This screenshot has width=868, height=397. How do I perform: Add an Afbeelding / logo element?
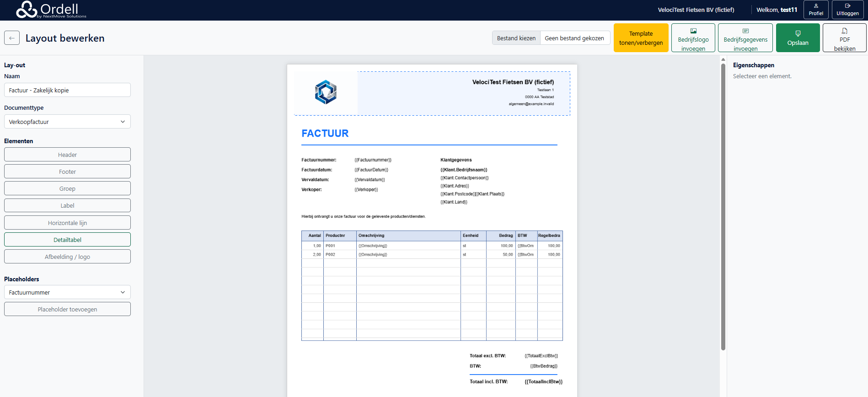67,257
